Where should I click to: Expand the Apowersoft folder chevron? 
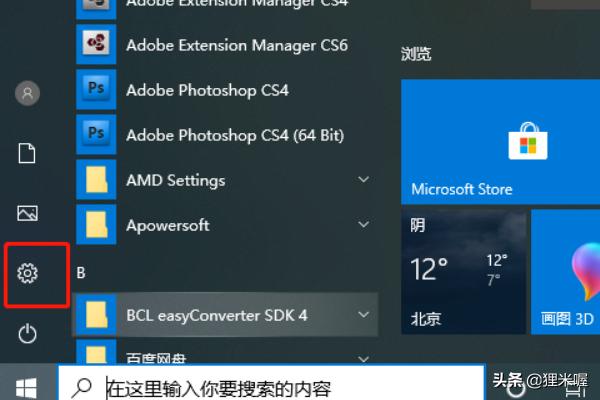[x=363, y=225]
